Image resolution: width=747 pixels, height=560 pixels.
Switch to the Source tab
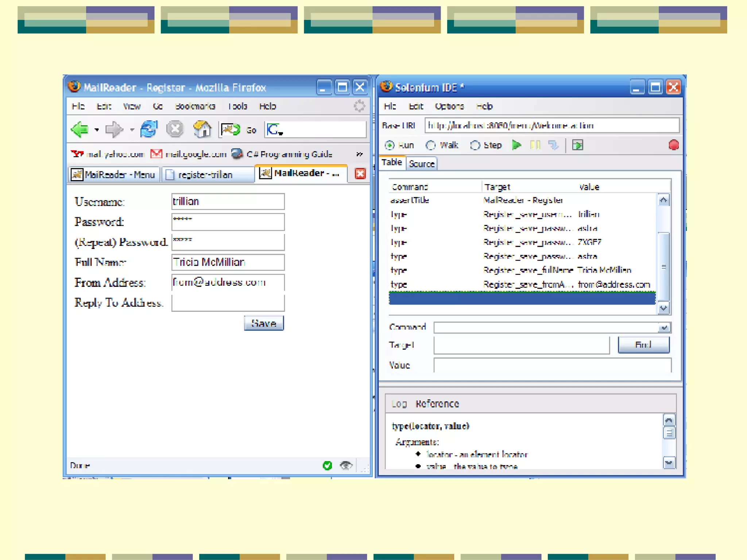pos(422,164)
